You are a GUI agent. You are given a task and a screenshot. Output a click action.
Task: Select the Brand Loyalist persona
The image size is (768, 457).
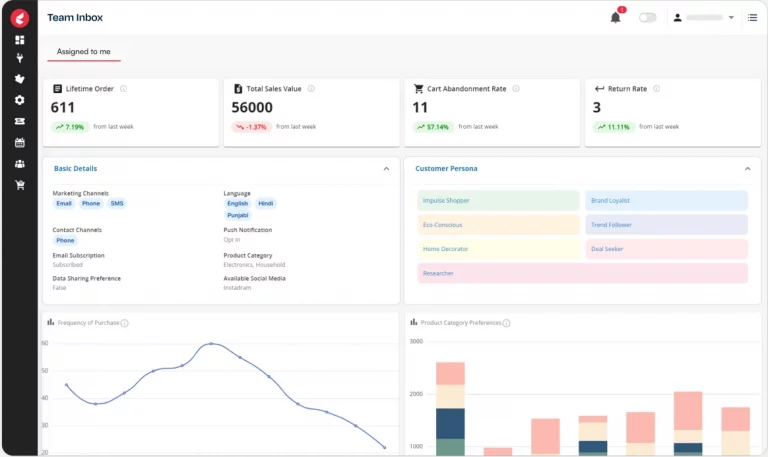pos(667,200)
